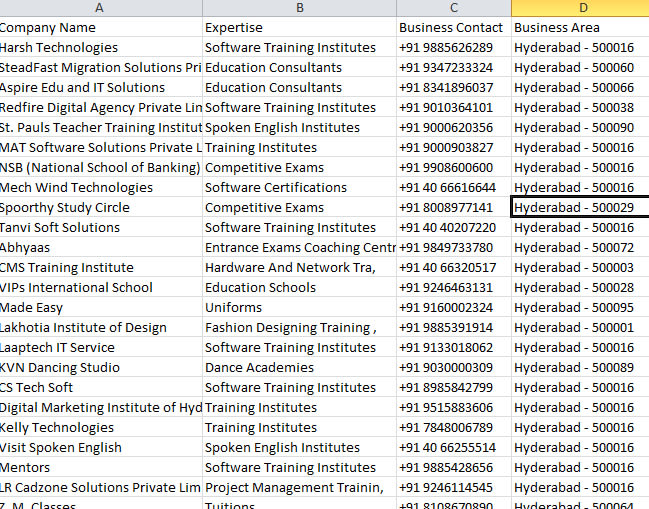Select the 'MAT Software Solutions' cell
This screenshot has width=649, height=509.
pos(101,147)
